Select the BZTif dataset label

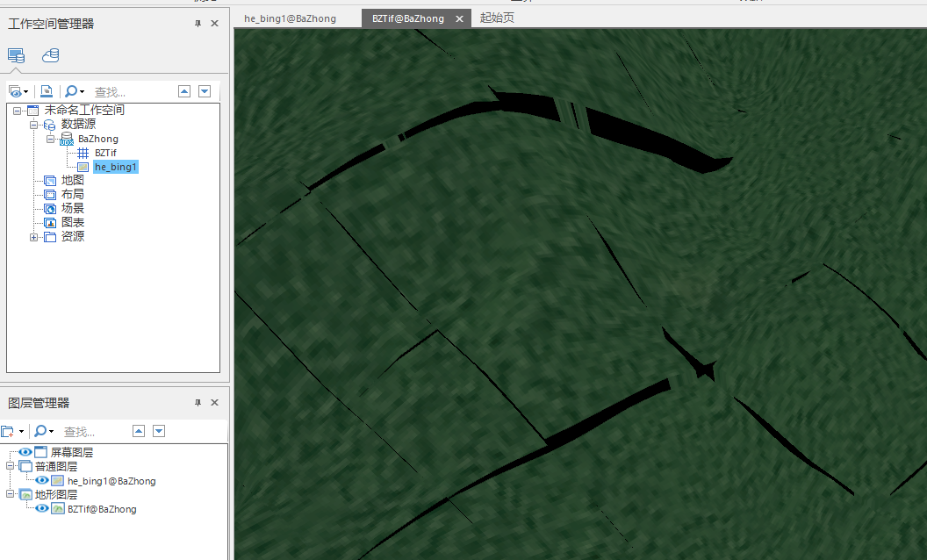click(x=105, y=153)
